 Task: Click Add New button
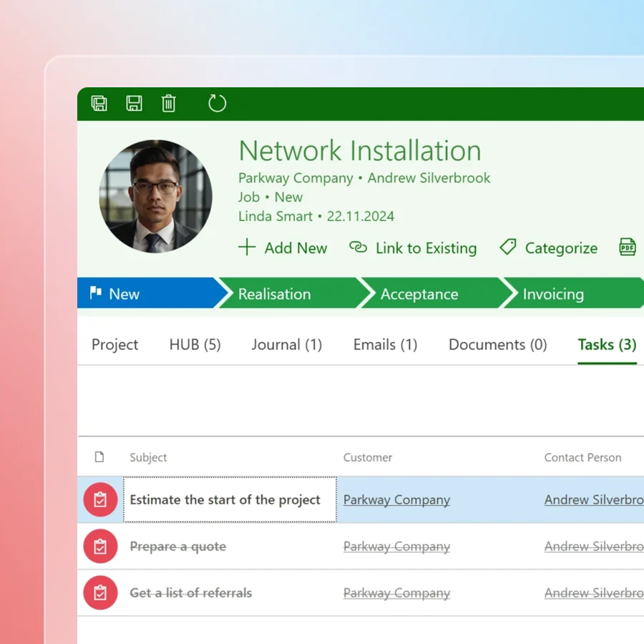283,248
